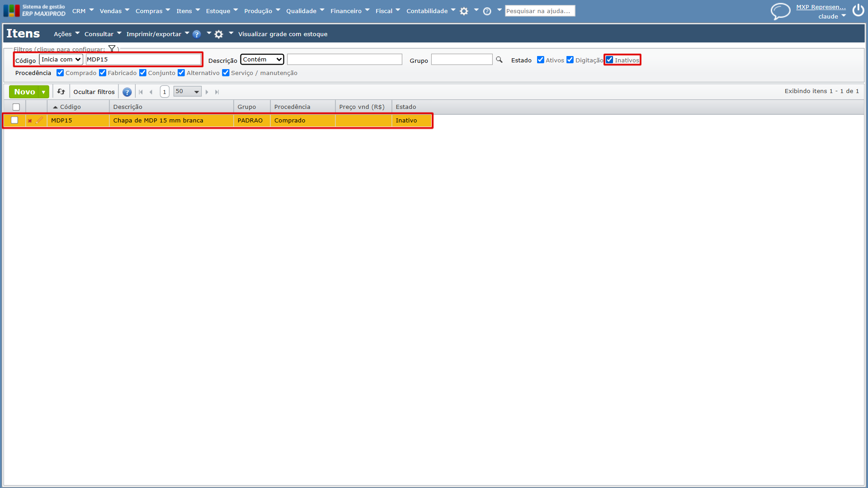
Task: Open the top bar help icon
Action: (x=487, y=11)
